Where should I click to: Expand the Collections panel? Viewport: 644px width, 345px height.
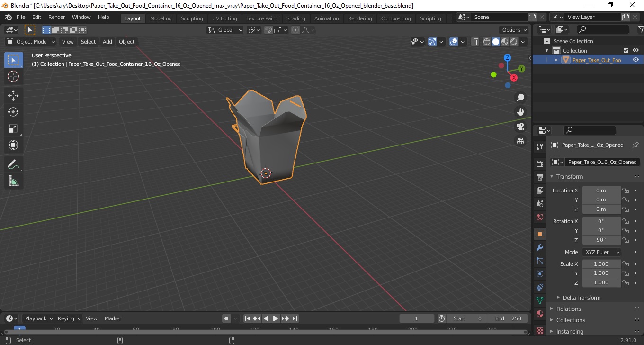tap(571, 320)
